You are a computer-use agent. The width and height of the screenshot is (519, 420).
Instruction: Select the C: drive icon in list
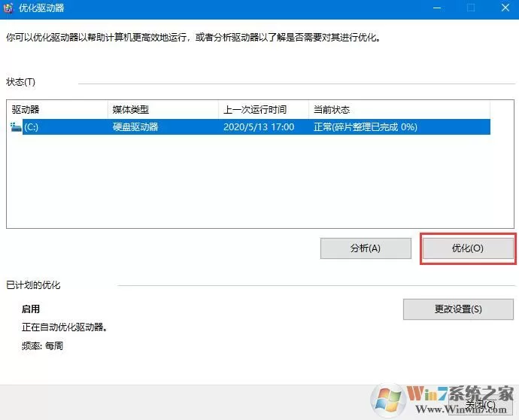point(16,127)
